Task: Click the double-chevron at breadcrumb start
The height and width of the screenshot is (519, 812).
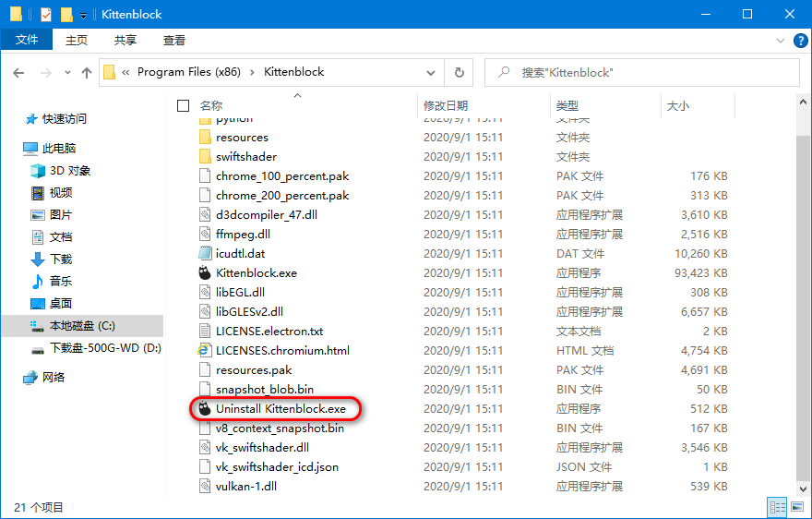Action: tap(125, 73)
